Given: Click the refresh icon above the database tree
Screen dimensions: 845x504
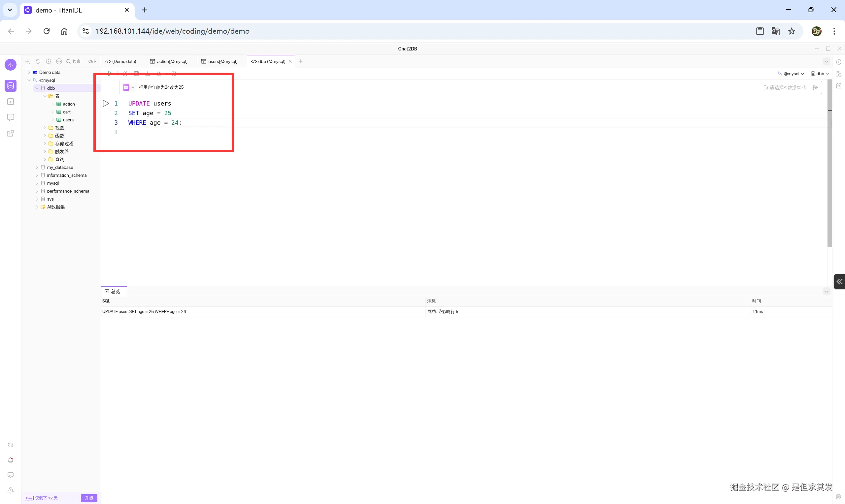Looking at the screenshot, I should click(38, 61).
